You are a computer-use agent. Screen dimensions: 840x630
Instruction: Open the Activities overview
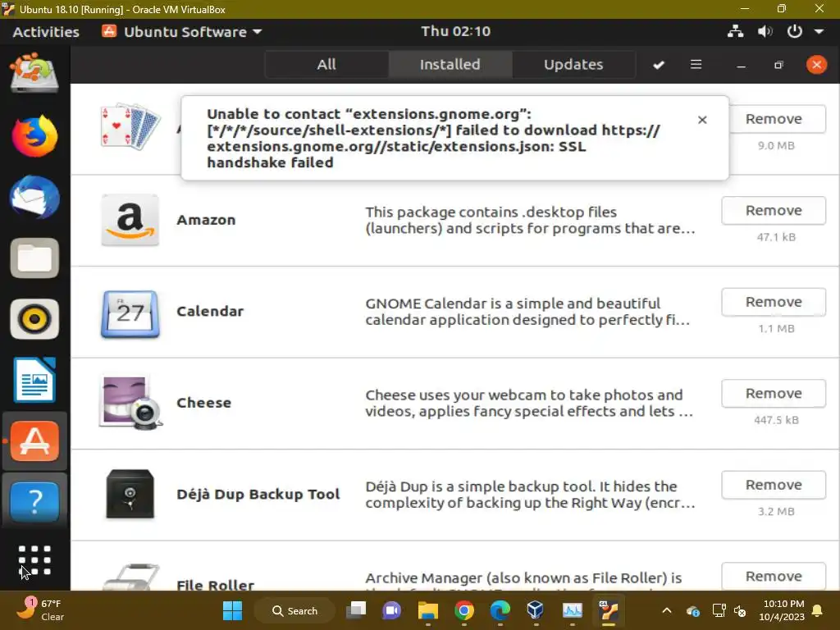(46, 32)
